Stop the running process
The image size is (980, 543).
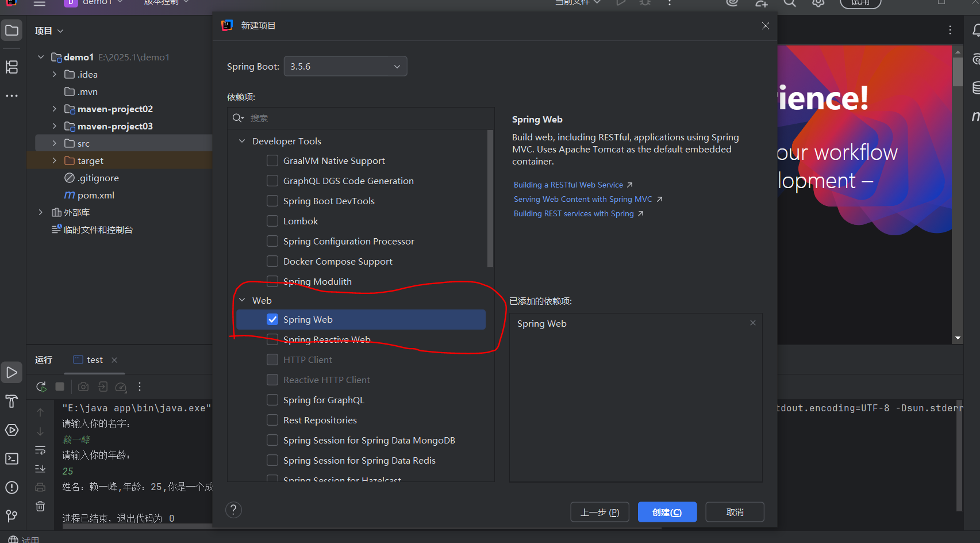coord(60,387)
